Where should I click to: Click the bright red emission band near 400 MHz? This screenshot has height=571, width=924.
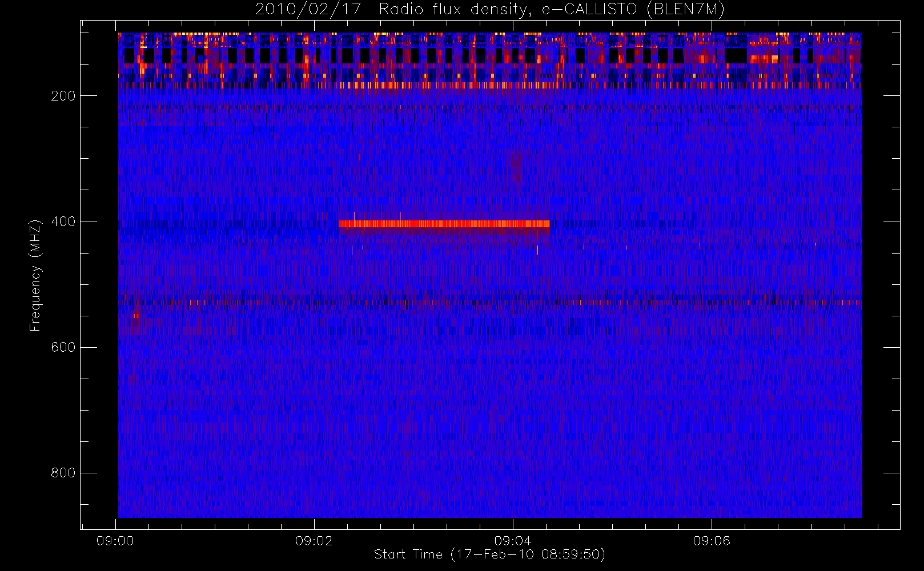pos(444,224)
